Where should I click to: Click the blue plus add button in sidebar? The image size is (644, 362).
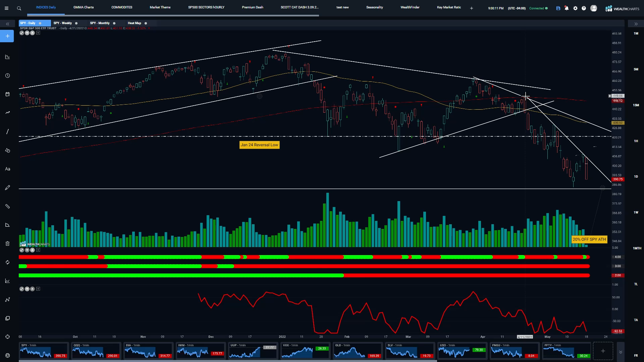point(7,36)
